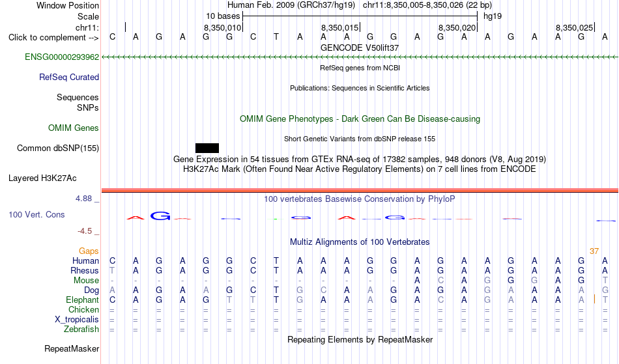The image size is (619, 364).
Task: Click '100 vertebrates Basewise Conservation by PhyloP' title
Action: pyautogui.click(x=360, y=199)
